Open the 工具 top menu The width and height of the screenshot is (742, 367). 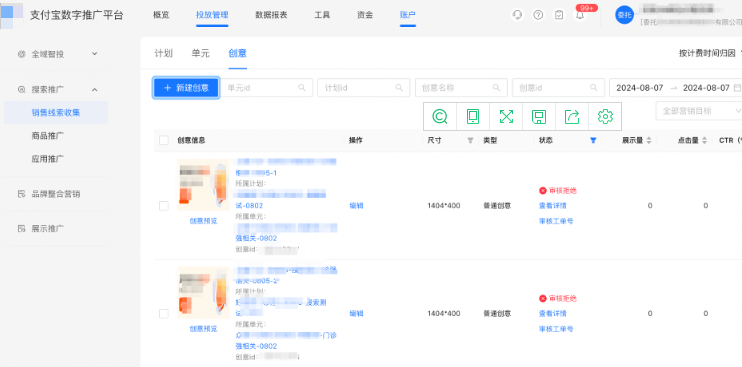pyautogui.click(x=322, y=15)
